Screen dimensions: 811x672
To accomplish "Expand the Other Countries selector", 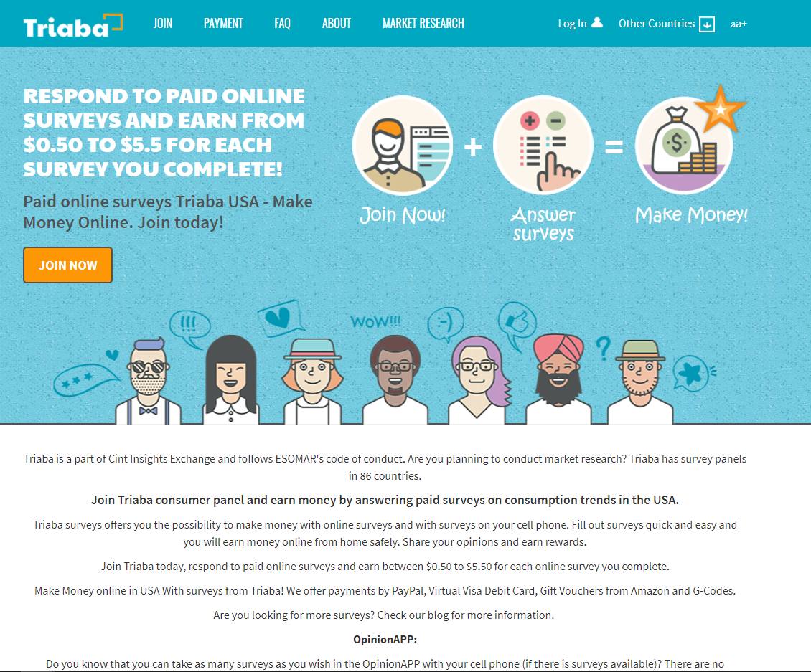I will 667,24.
